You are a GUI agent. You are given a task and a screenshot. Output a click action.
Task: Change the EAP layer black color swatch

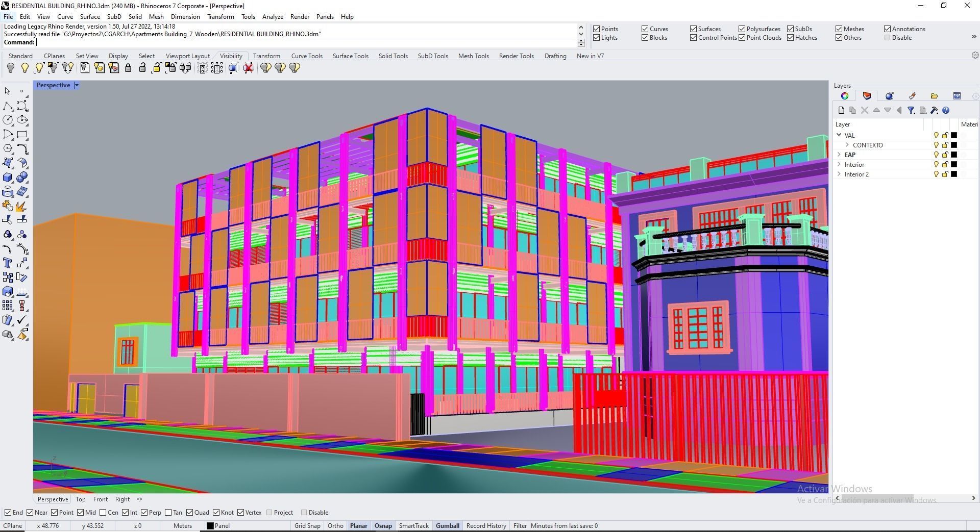pos(953,155)
